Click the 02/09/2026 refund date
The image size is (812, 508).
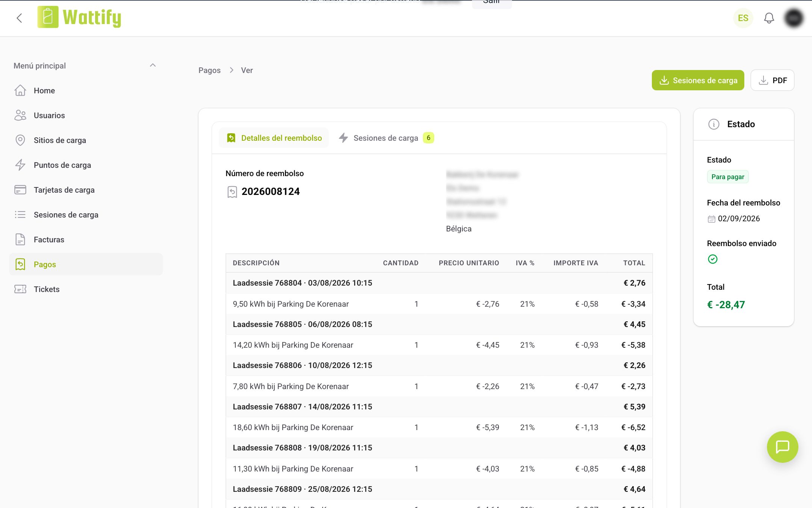[x=739, y=219]
